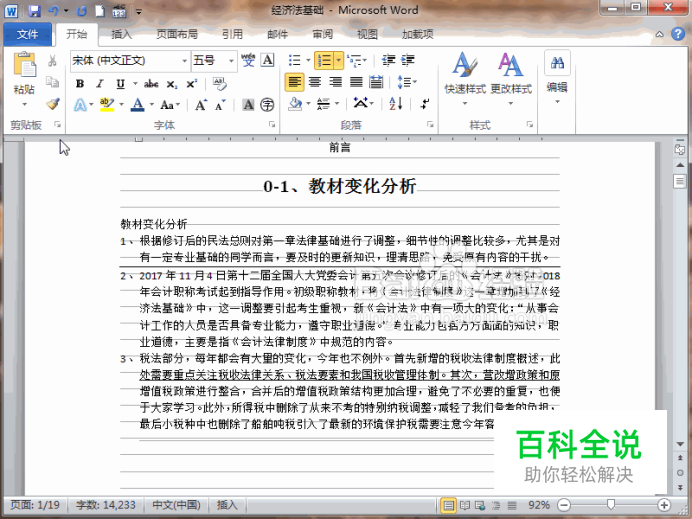692x519 pixels.
Task: Toggle Strikethrough abc formatting
Action: (151, 84)
